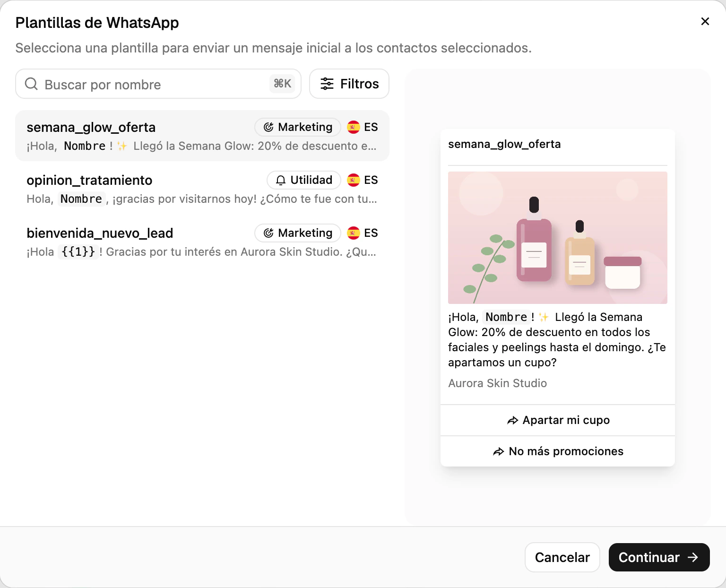Click the Cancelar button
The width and height of the screenshot is (726, 588).
click(562, 557)
